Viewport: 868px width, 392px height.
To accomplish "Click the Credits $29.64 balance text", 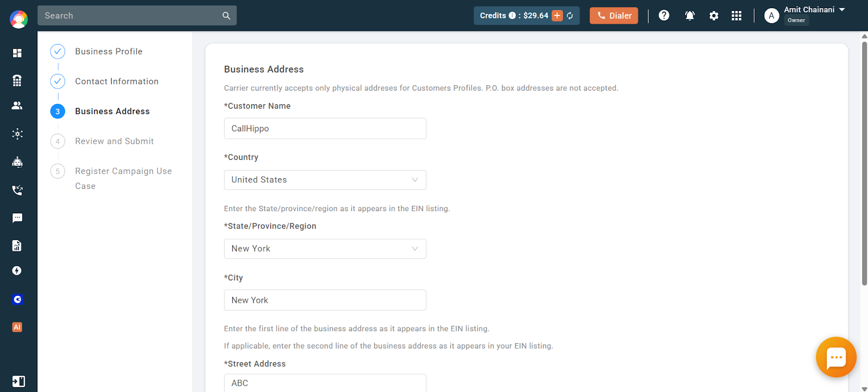I will (x=514, y=16).
